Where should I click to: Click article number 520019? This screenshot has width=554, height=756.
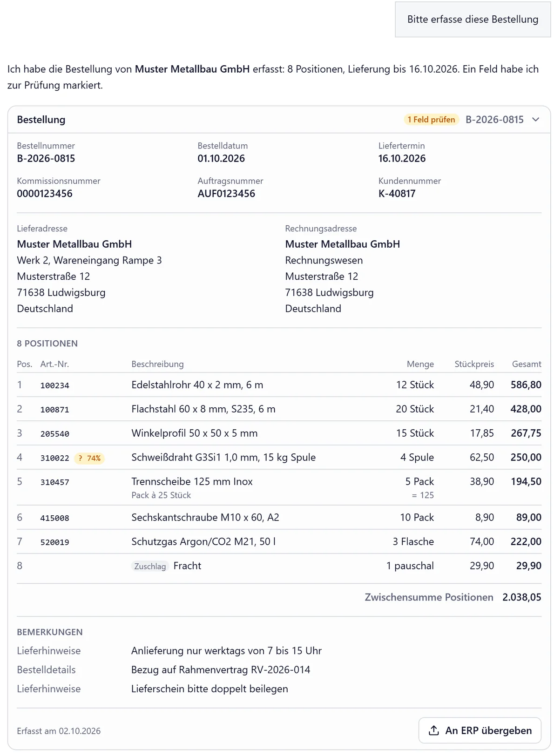pyautogui.click(x=54, y=542)
